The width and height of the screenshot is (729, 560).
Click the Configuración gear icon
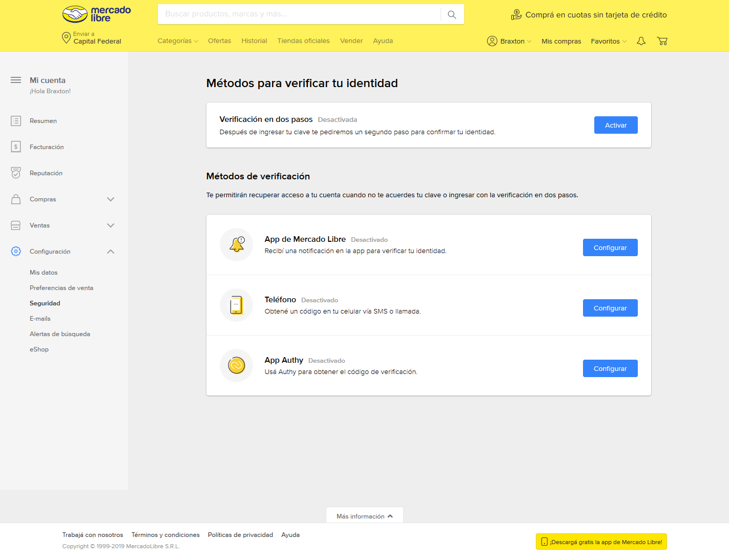click(x=16, y=252)
